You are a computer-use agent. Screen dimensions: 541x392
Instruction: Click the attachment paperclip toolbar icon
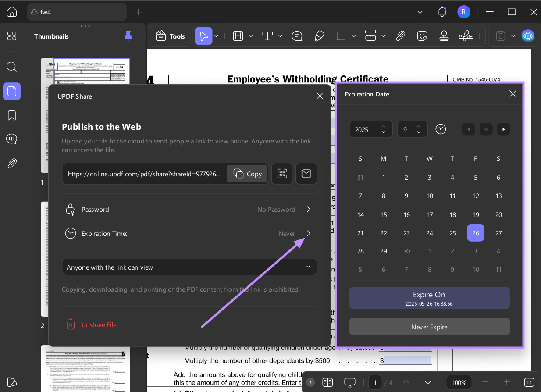pyautogui.click(x=400, y=36)
